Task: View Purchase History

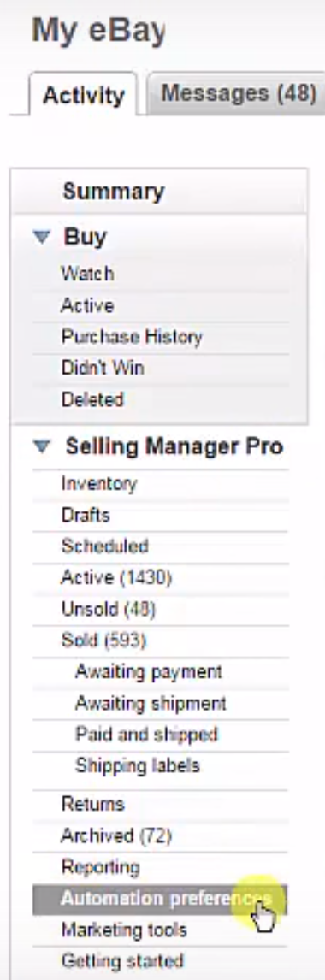Action: (x=131, y=337)
